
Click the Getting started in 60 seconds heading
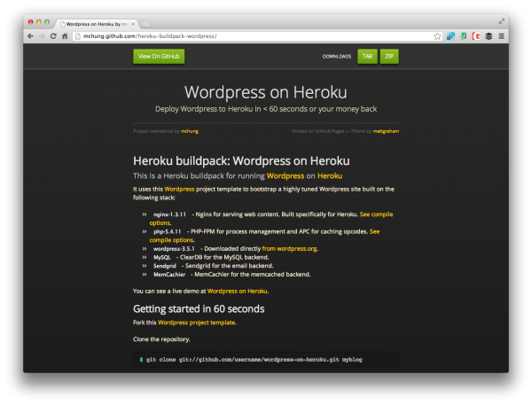click(199, 308)
